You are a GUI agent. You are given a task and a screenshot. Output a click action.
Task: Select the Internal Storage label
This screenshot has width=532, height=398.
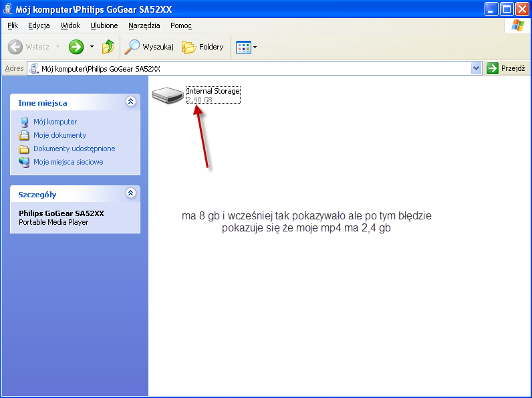point(213,91)
